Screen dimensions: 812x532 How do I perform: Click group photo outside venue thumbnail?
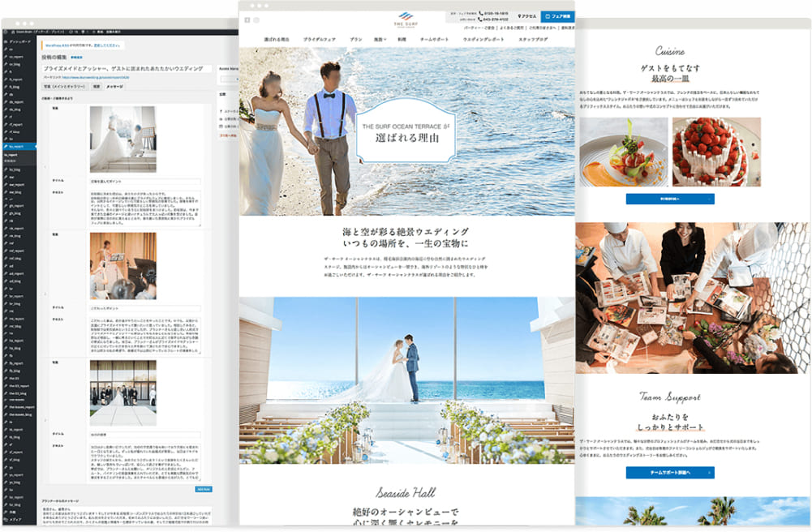click(122, 393)
